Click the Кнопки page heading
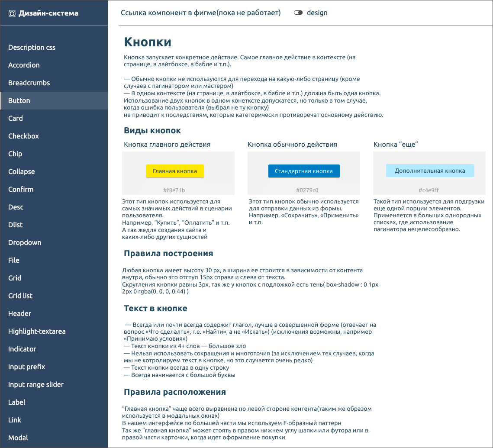The width and height of the screenshot is (493, 448). pyautogui.click(x=148, y=42)
